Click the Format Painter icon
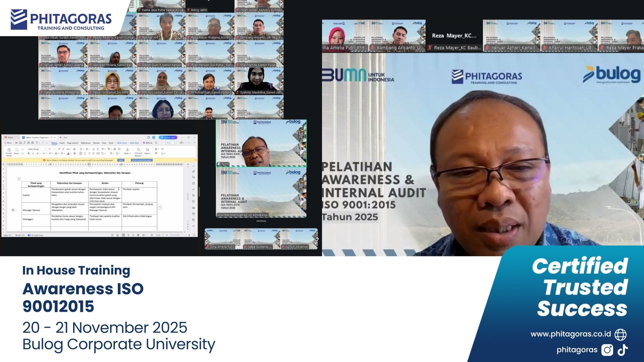Viewport: 644px width, 362px height. tap(9, 150)
